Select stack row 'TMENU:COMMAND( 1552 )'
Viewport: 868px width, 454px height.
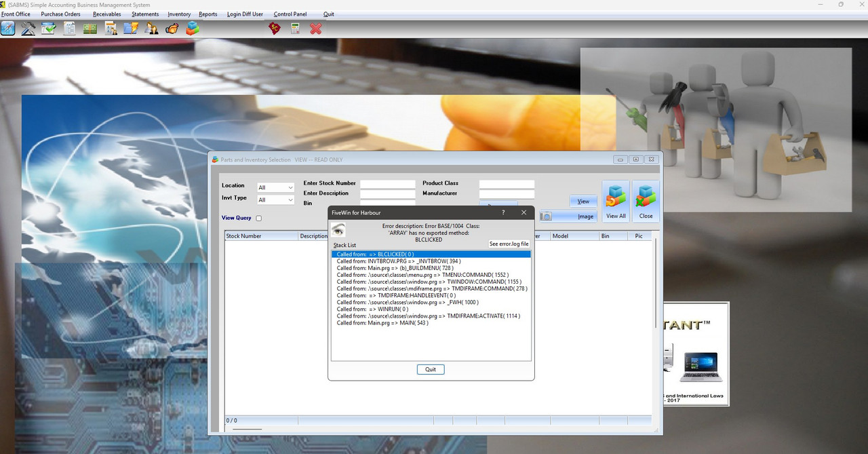tap(431, 275)
